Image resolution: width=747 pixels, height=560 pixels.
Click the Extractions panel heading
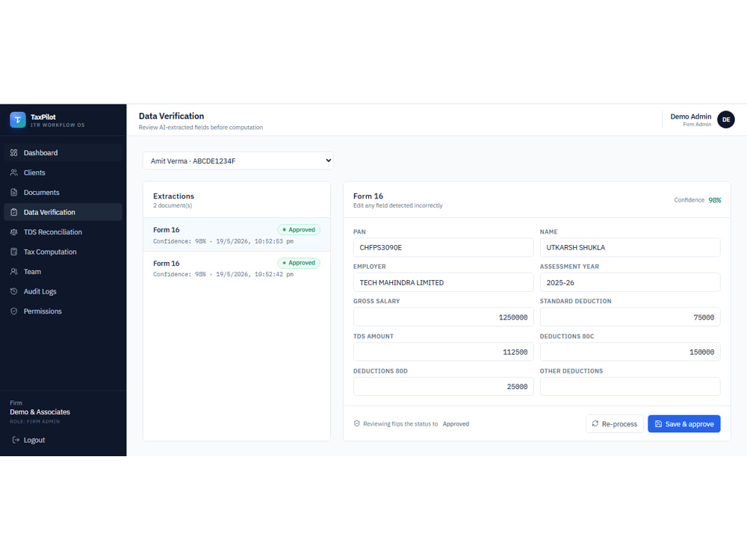[x=173, y=196]
